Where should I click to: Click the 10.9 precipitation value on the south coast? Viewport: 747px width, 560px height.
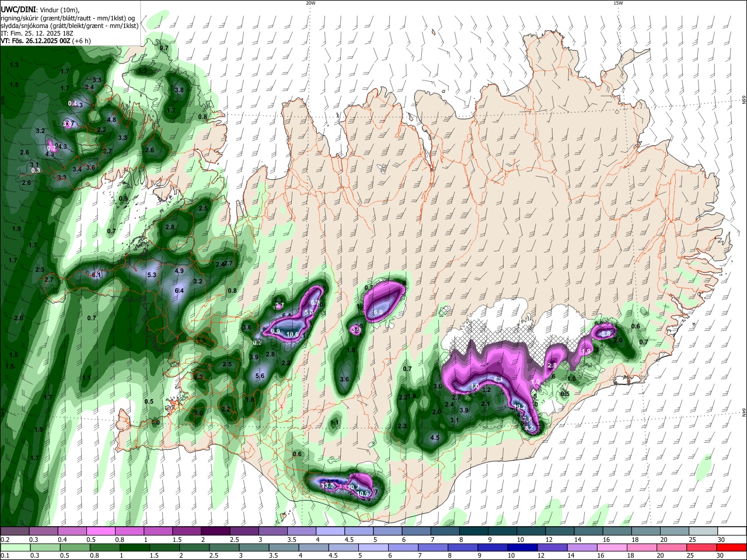point(363,494)
